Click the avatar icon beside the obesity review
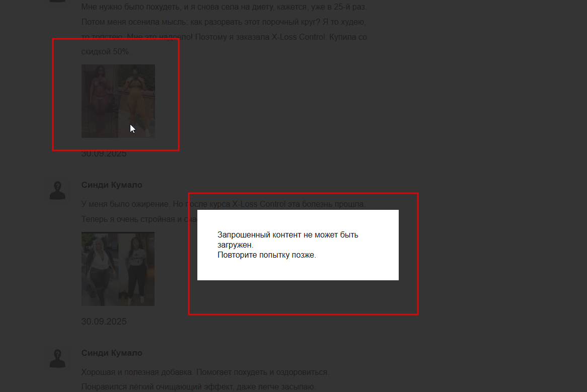Viewport: 587px width, 392px height. click(58, 190)
